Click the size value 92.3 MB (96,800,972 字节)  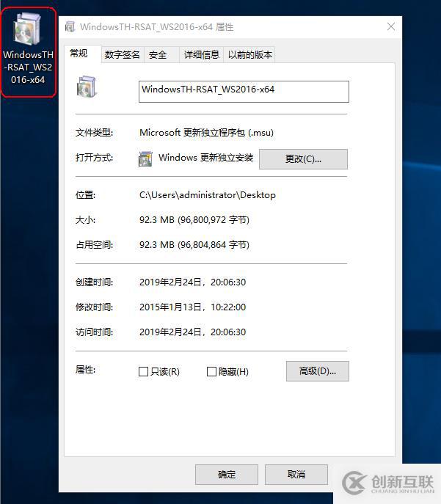click(194, 220)
